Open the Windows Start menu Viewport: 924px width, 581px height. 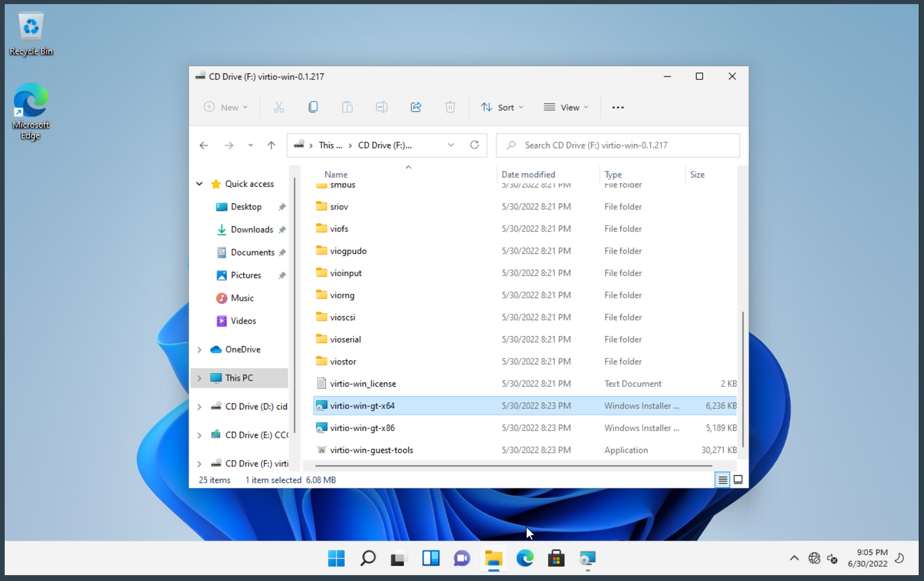337,558
